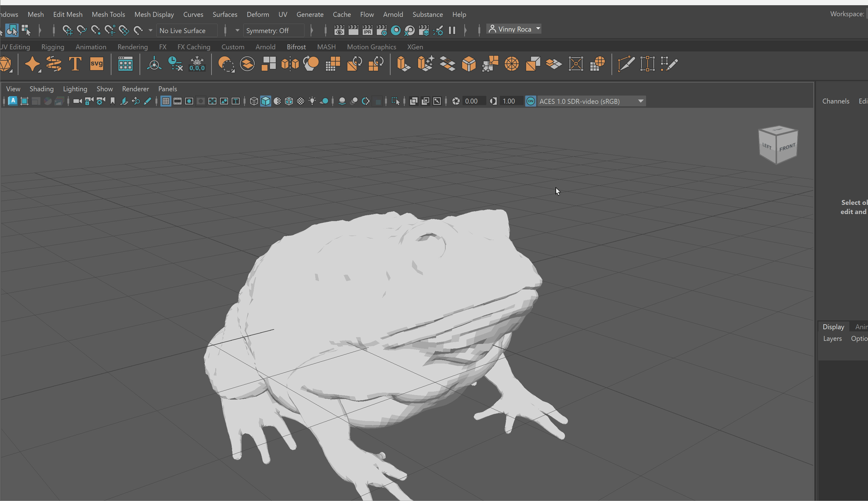Screen dimensions: 868x501
Task: Click the Freeze Transformations snowflake icon
Action: (197, 64)
